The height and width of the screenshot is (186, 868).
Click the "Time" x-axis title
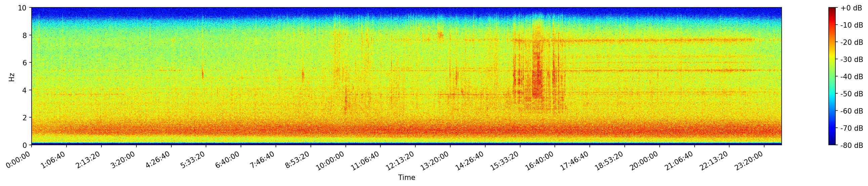[x=406, y=178]
